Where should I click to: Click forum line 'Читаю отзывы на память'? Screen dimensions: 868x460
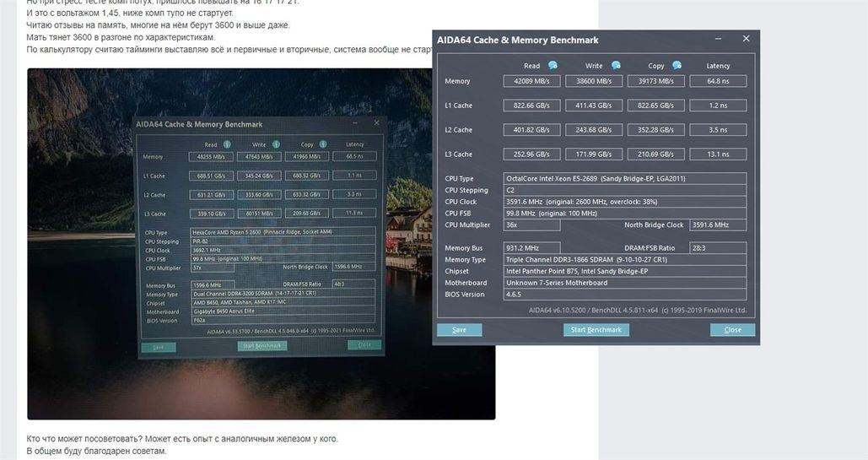click(x=158, y=25)
